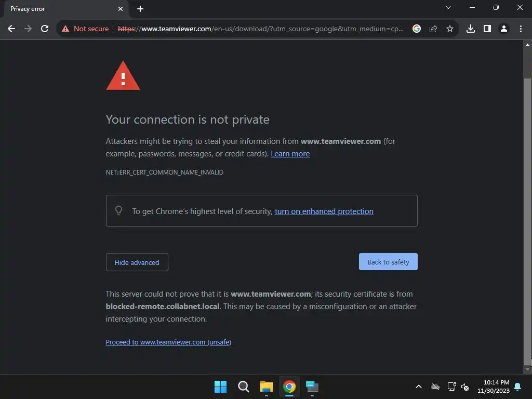Bookmark this page with the star icon

coord(450,29)
